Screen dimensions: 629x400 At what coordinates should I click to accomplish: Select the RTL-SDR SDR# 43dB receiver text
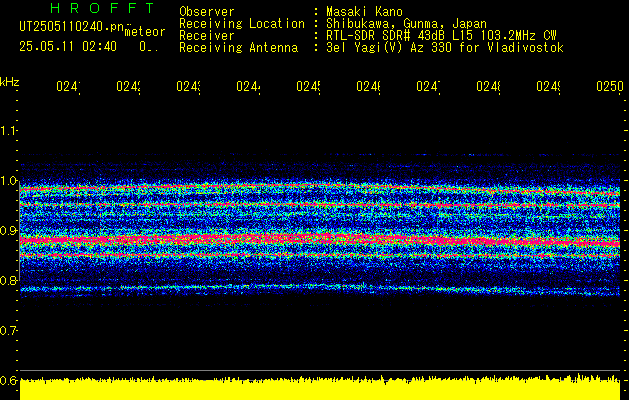[x=441, y=36]
